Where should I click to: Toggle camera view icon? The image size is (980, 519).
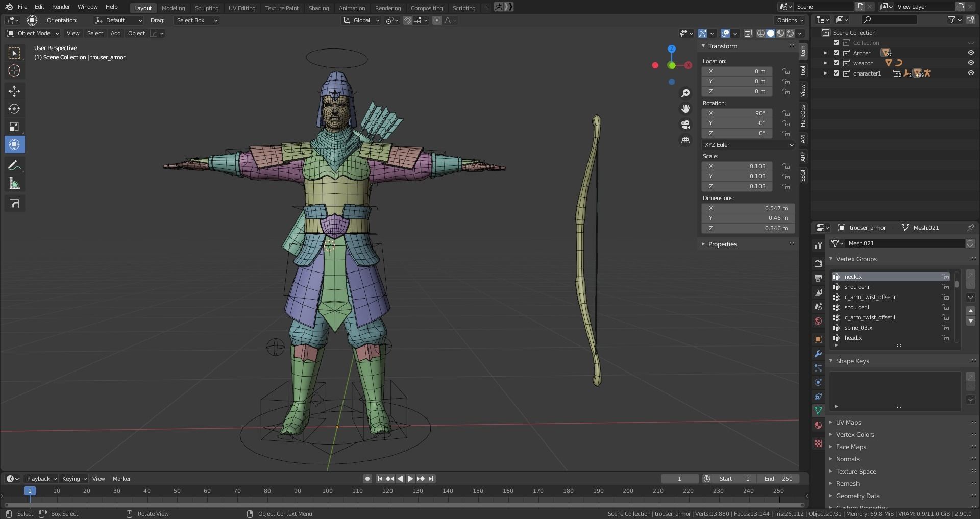685,124
